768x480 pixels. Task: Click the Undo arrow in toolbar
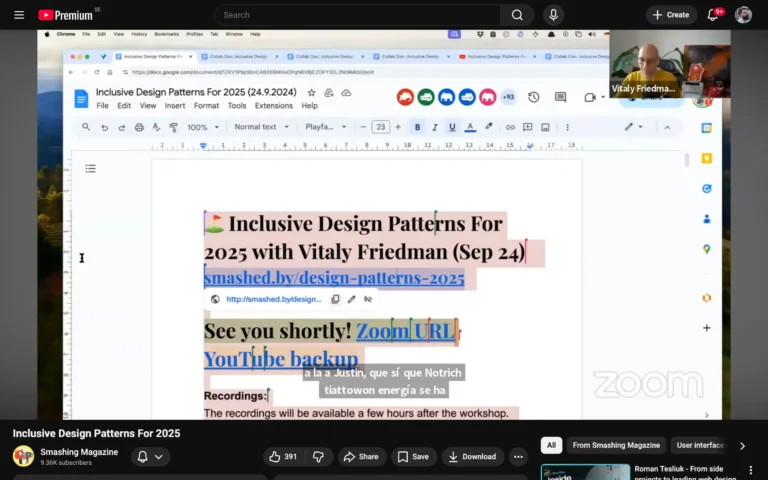pos(104,127)
